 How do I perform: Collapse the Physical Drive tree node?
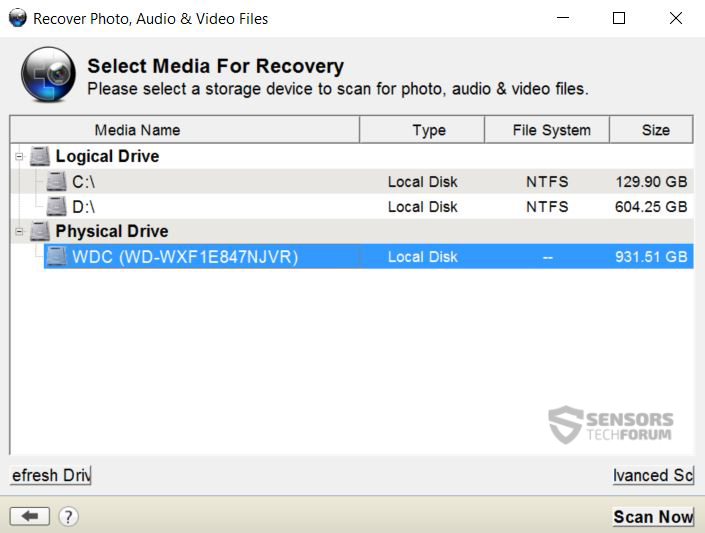coord(19,232)
